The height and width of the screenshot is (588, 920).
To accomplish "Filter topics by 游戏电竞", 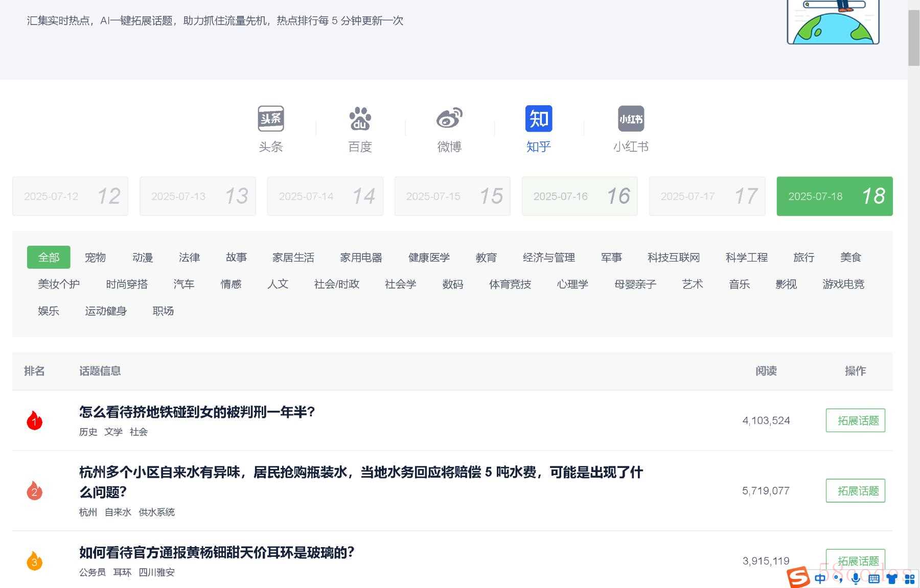I will pos(843,284).
